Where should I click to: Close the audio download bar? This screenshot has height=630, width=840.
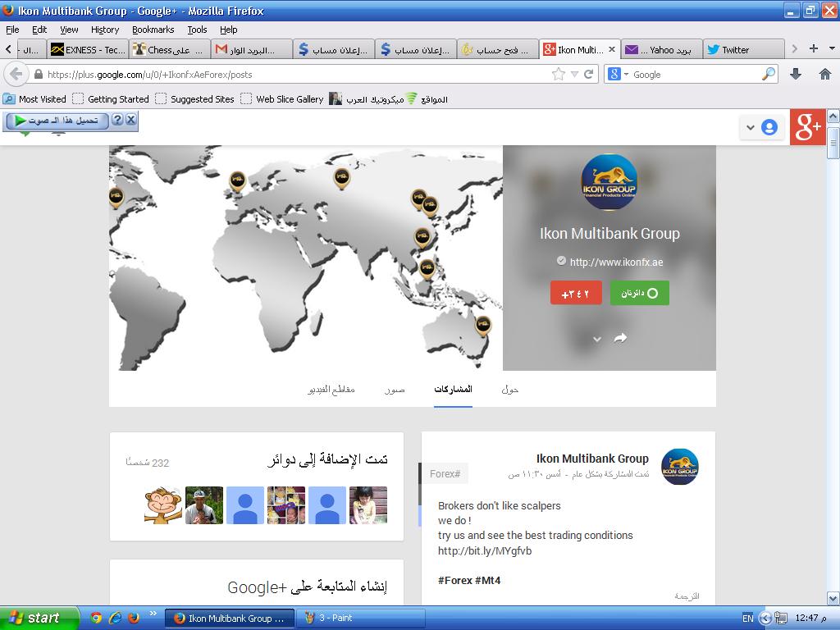pyautogui.click(x=130, y=120)
